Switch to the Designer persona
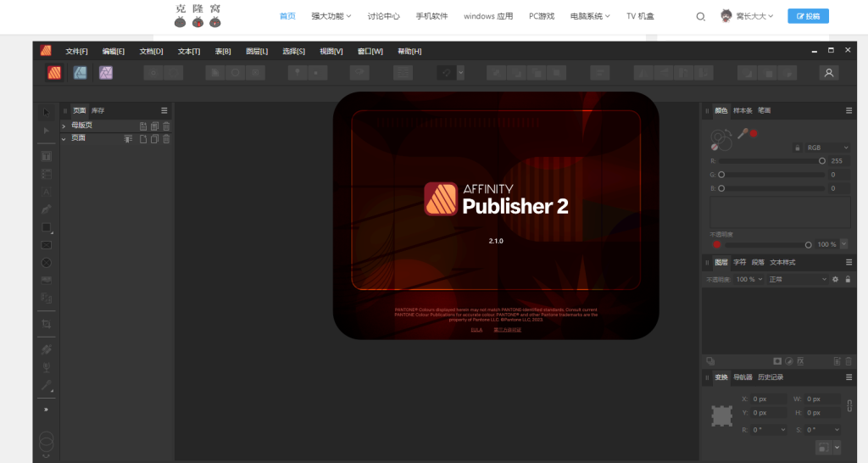 [81, 73]
